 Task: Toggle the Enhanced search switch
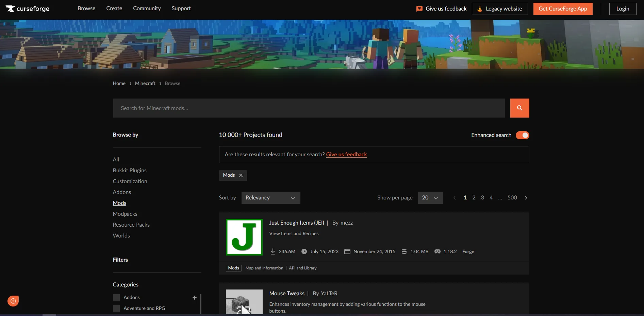(523, 135)
